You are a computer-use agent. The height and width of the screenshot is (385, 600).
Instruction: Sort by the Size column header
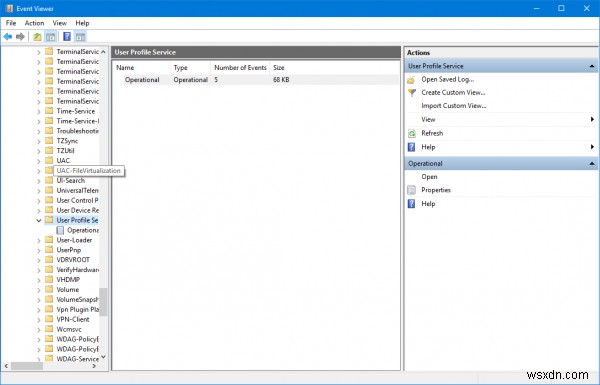(279, 68)
